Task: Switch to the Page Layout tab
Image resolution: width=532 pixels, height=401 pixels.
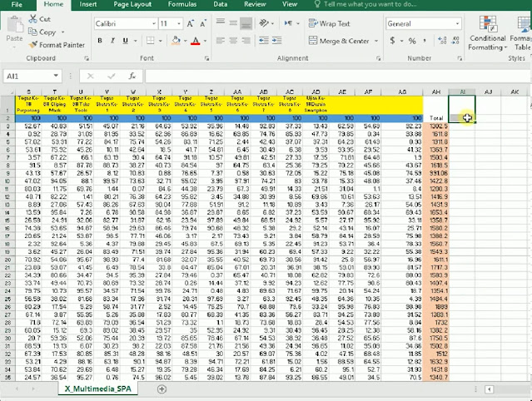Action: point(132,4)
